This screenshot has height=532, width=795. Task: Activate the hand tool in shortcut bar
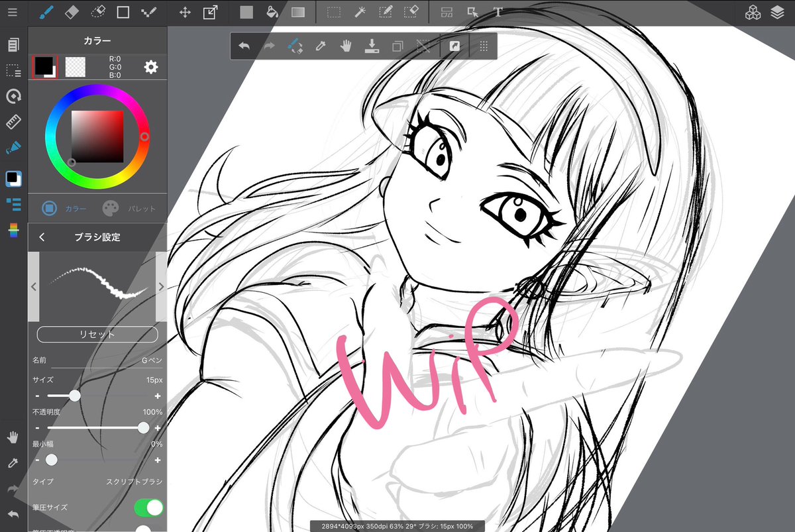pos(346,46)
